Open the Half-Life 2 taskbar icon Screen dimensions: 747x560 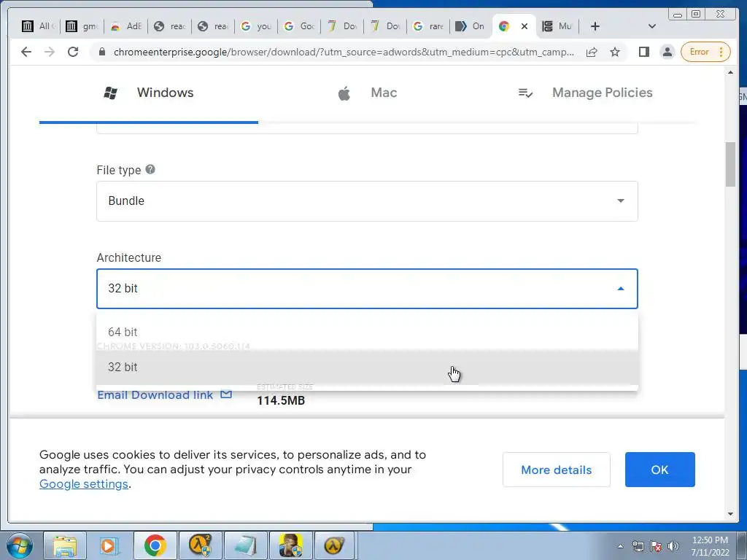200,545
